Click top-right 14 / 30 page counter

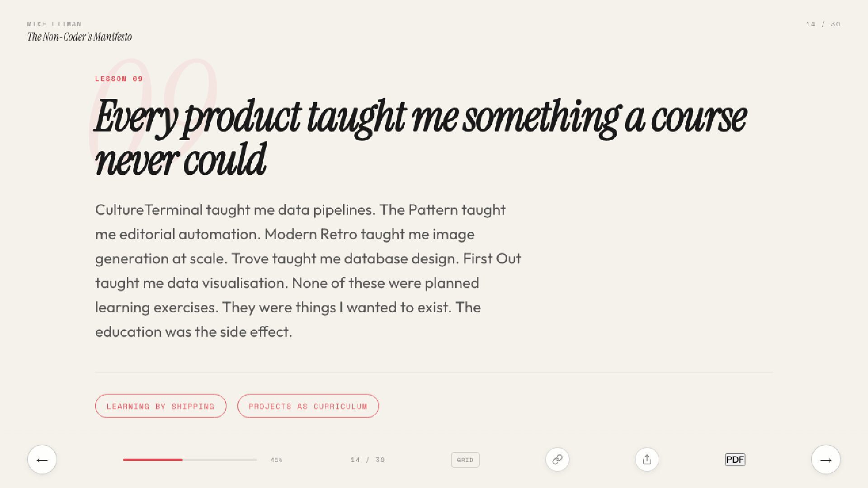pyautogui.click(x=823, y=24)
